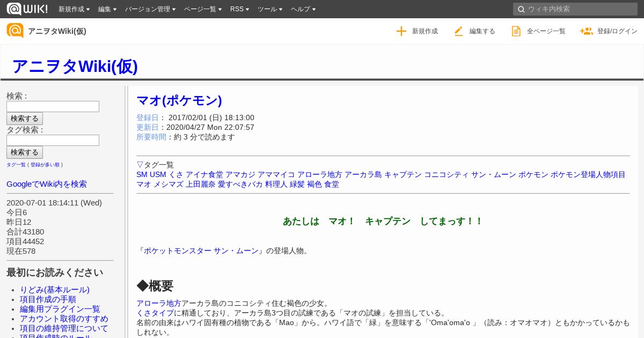644x338 pixels.
Task: Open the アママイコ tag
Action: click(276, 174)
